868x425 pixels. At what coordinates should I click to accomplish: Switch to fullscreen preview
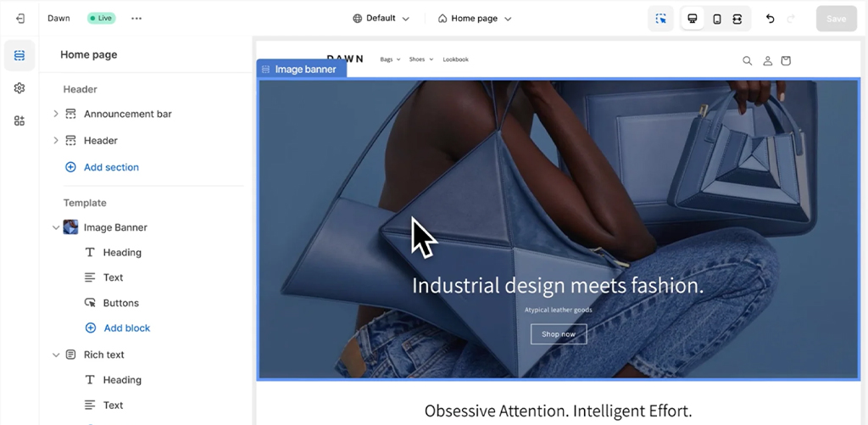click(x=737, y=19)
